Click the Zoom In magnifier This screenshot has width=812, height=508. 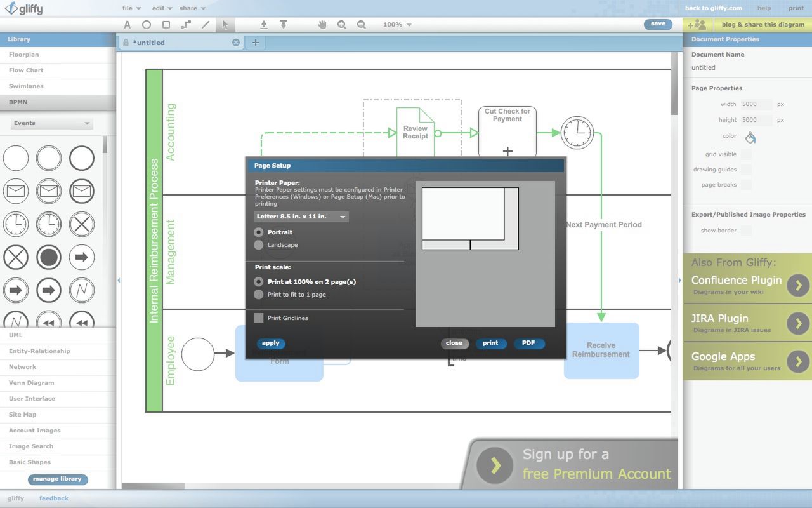[x=342, y=25]
